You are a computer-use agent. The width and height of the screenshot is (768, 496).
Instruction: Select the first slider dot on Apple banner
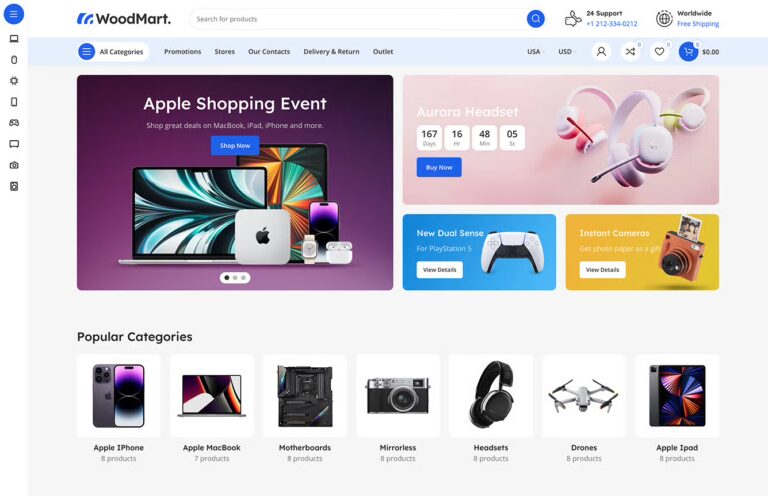pyautogui.click(x=227, y=278)
